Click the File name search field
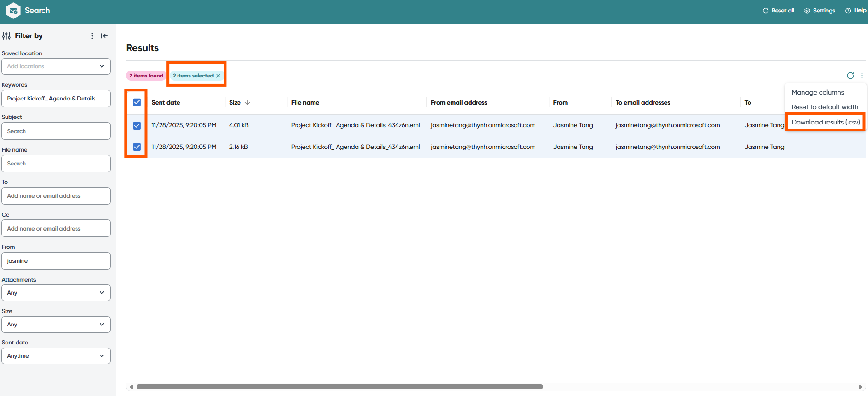 click(x=56, y=164)
